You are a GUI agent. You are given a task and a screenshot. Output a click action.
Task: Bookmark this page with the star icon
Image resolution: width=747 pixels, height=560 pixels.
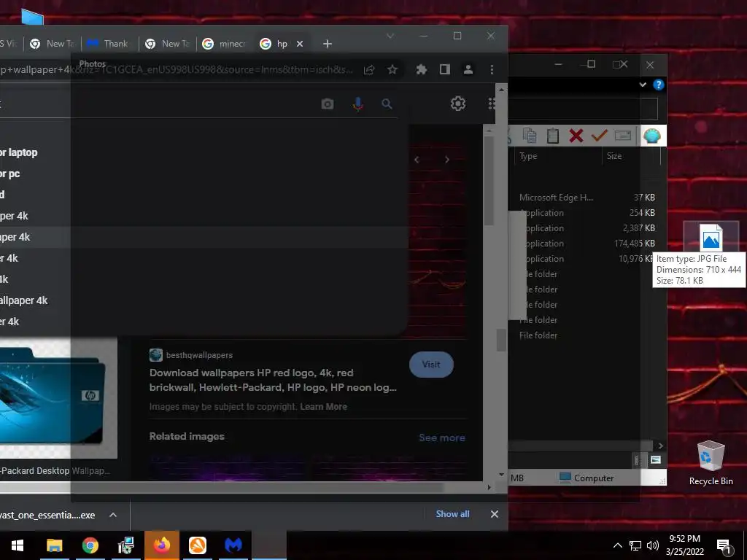[x=392, y=70]
